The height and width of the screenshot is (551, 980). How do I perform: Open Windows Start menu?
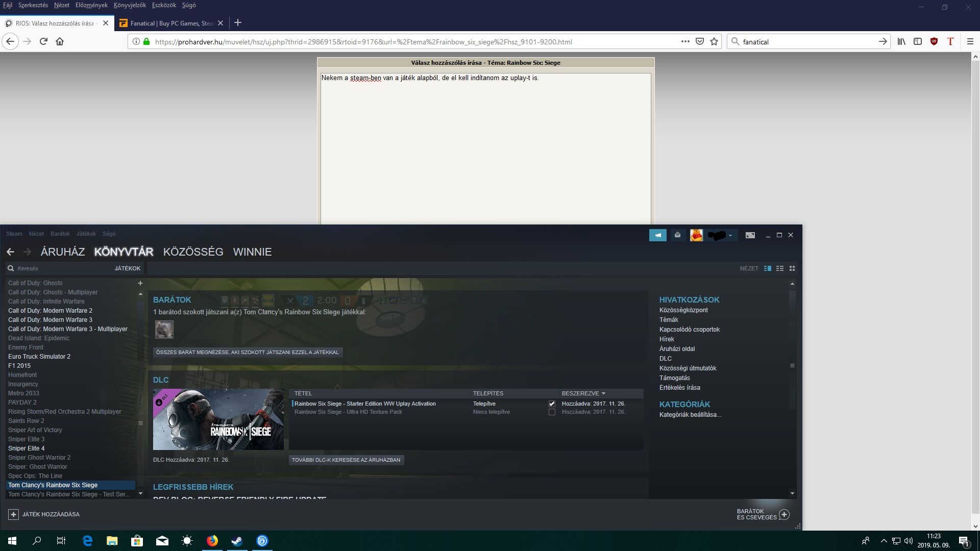[12, 541]
